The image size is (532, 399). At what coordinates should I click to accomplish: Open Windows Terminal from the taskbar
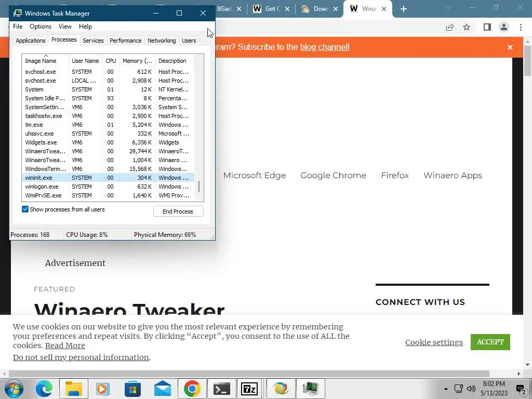(221, 389)
